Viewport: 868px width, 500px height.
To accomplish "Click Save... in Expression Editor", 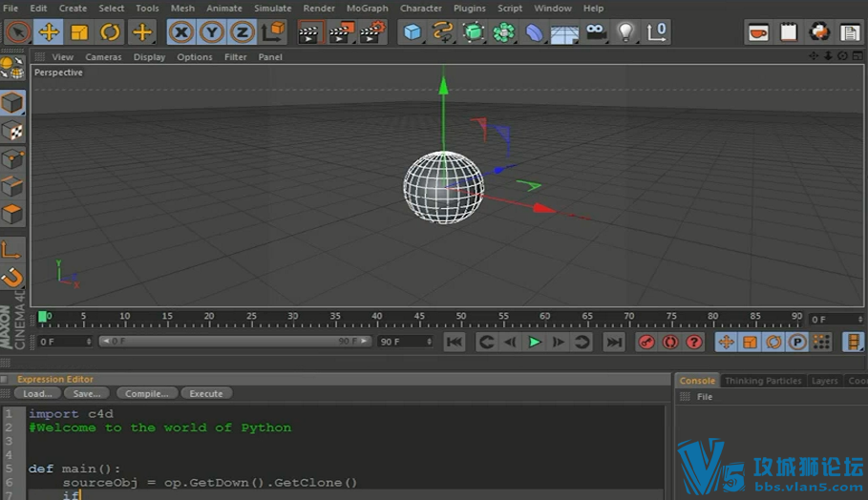I will click(x=86, y=393).
